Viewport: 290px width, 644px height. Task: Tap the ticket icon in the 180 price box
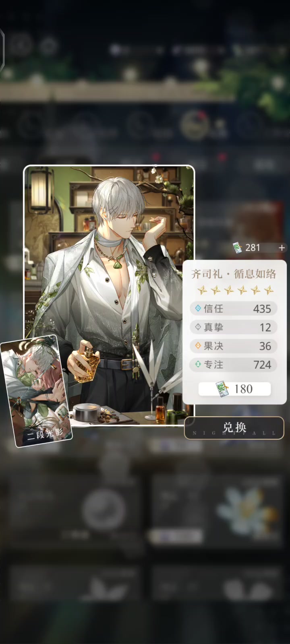click(223, 389)
